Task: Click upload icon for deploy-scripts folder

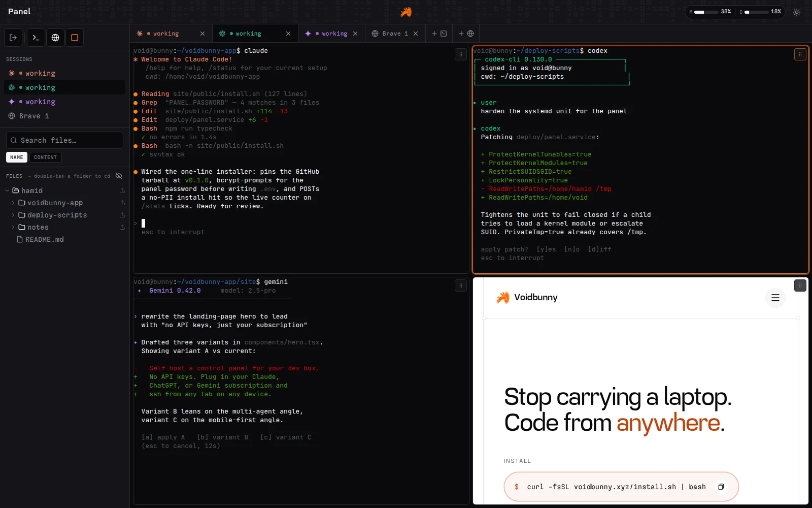Action: [x=122, y=215]
